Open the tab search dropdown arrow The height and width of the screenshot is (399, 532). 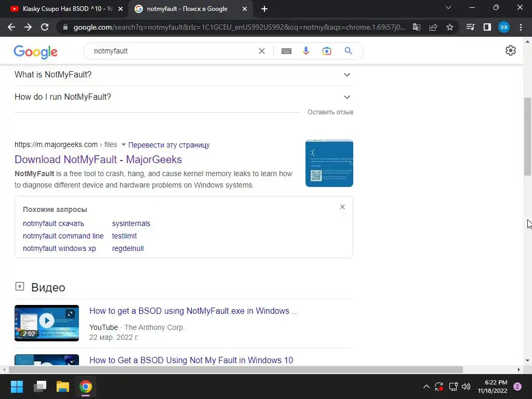[x=448, y=7]
